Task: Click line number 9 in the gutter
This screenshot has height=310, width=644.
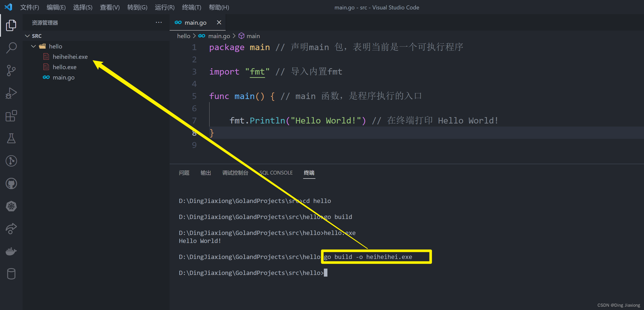Action: tap(194, 145)
